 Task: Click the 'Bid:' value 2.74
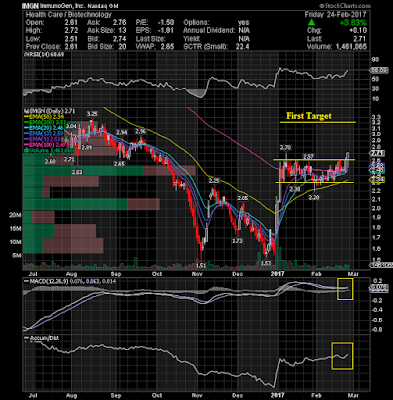tap(119, 39)
